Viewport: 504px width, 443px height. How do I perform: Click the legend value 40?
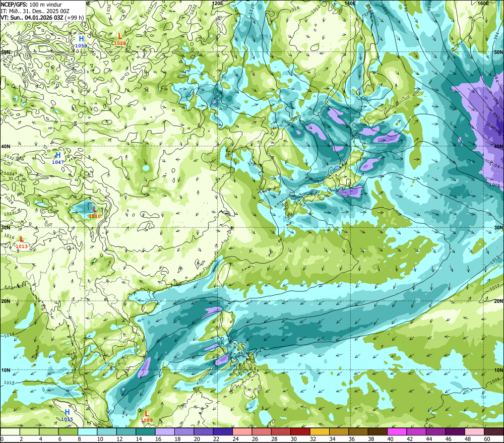click(390, 439)
